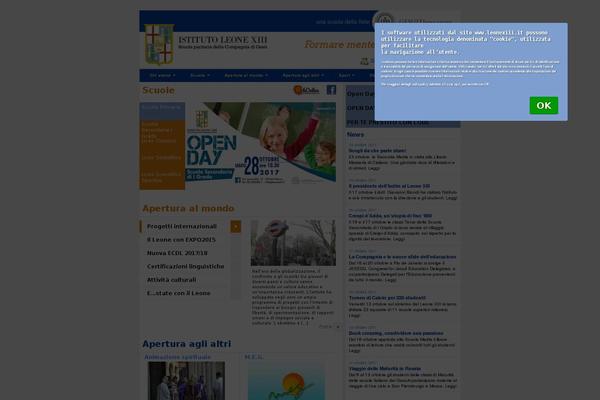Select Certificazioni linguistiche item

pos(186,267)
